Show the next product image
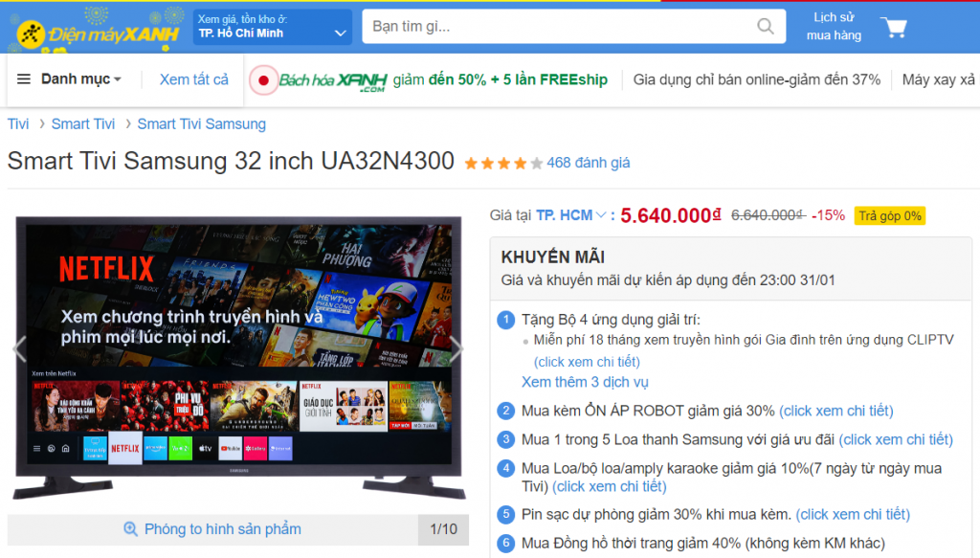 tap(457, 348)
